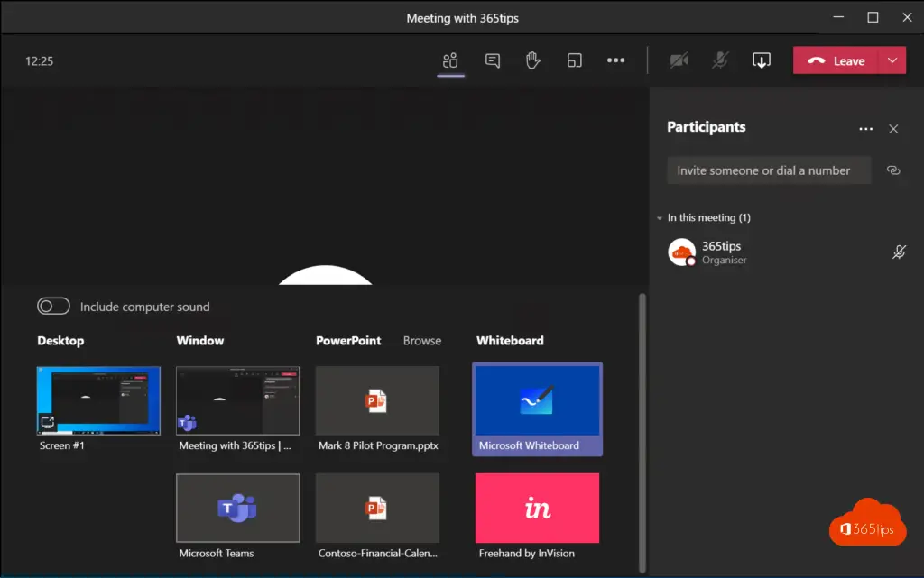924x578 pixels.
Task: Leave the meeting
Action: [x=836, y=60]
